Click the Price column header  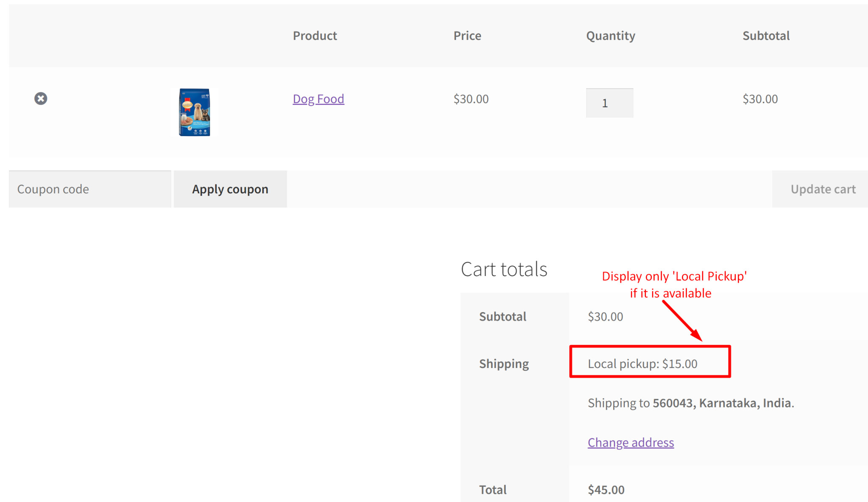467,36
